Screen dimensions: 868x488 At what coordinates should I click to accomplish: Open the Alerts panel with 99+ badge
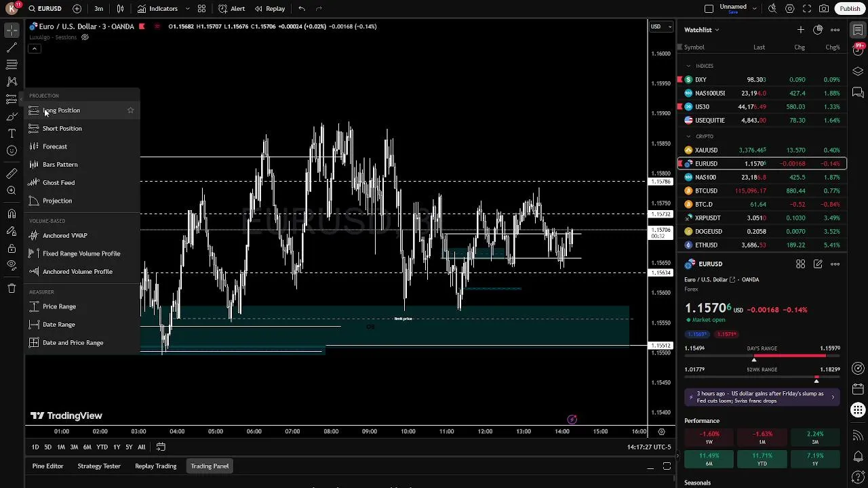(x=859, y=51)
